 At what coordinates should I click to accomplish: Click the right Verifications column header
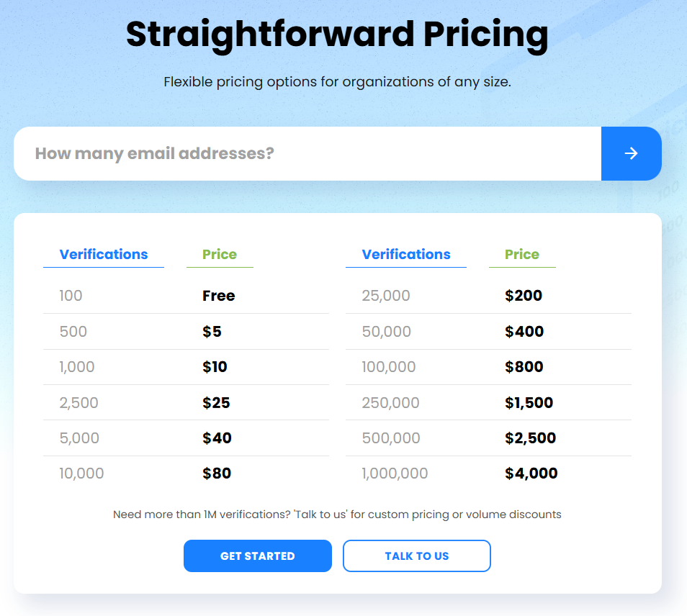click(x=406, y=254)
